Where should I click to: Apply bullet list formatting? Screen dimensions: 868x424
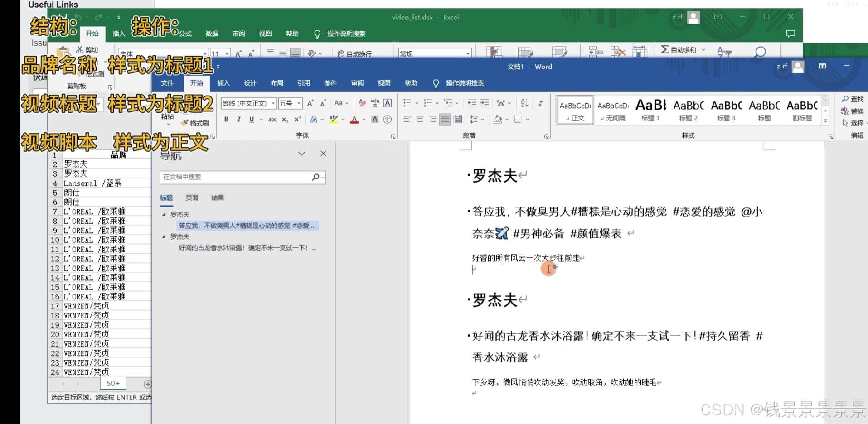coord(407,103)
